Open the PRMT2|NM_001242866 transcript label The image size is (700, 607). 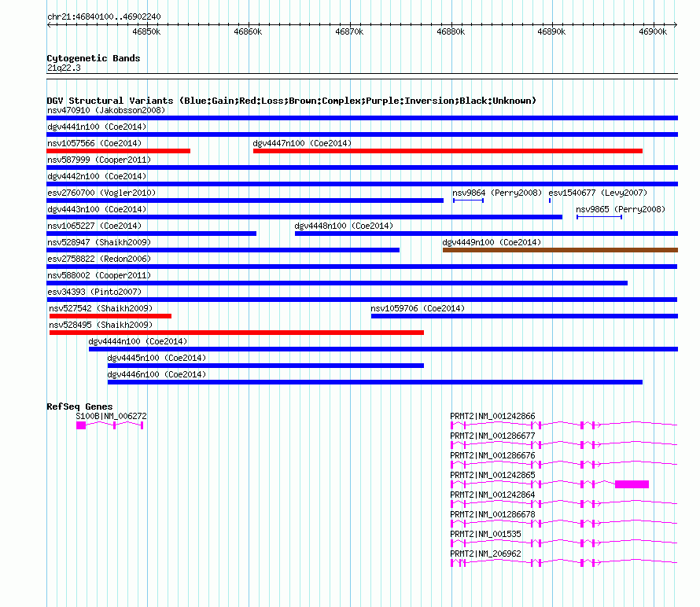(x=492, y=416)
